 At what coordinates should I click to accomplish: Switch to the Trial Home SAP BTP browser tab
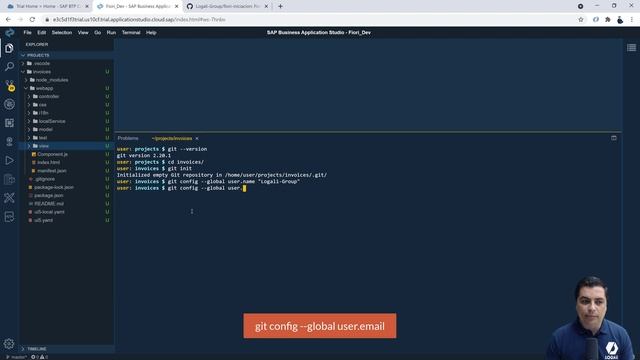coord(48,6)
